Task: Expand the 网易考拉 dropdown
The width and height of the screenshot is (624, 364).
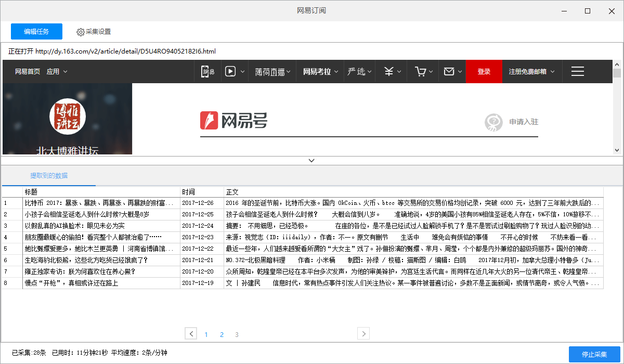Action: click(321, 72)
